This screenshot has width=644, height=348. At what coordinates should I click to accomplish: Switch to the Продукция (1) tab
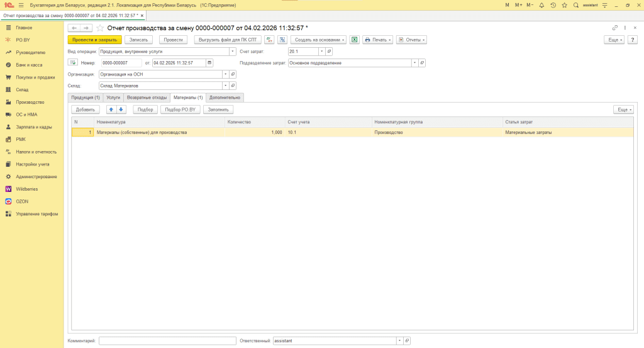click(86, 98)
